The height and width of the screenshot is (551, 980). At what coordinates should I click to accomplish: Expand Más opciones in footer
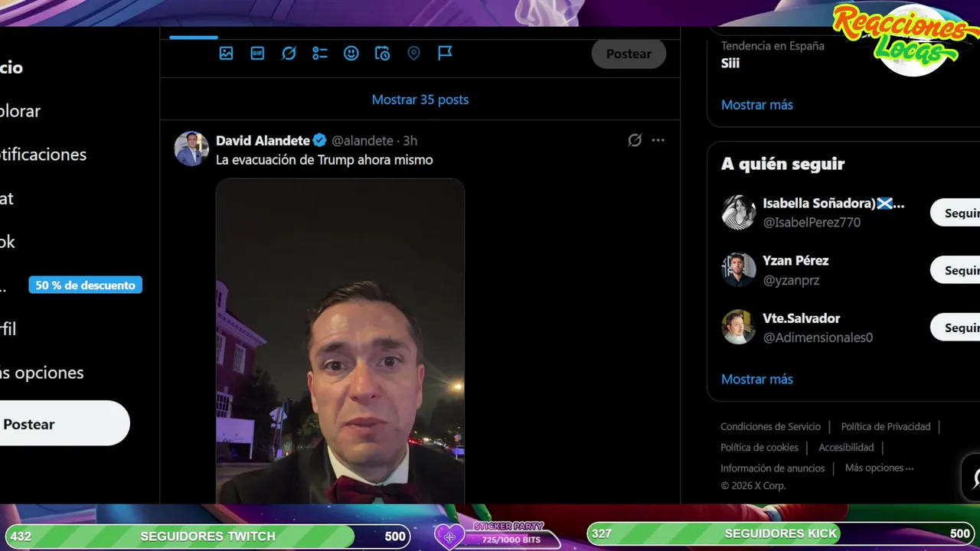tap(879, 468)
